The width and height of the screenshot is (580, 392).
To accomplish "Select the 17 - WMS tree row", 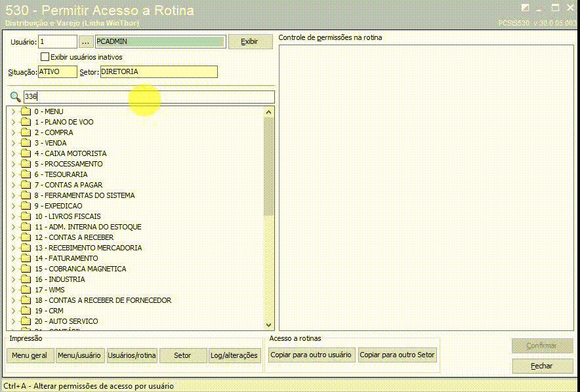I will [50, 289].
